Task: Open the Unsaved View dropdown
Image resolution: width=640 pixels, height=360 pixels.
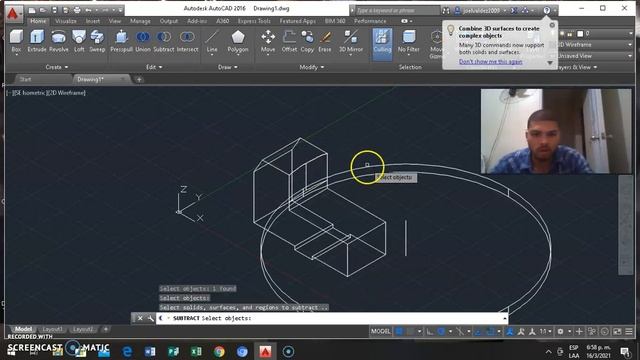Action: pyautogui.click(x=593, y=56)
